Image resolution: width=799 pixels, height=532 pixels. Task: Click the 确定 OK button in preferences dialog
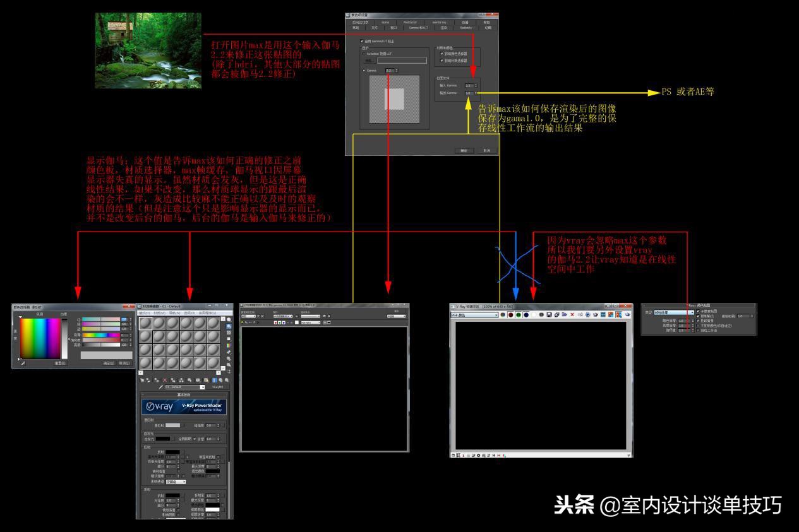466,150
